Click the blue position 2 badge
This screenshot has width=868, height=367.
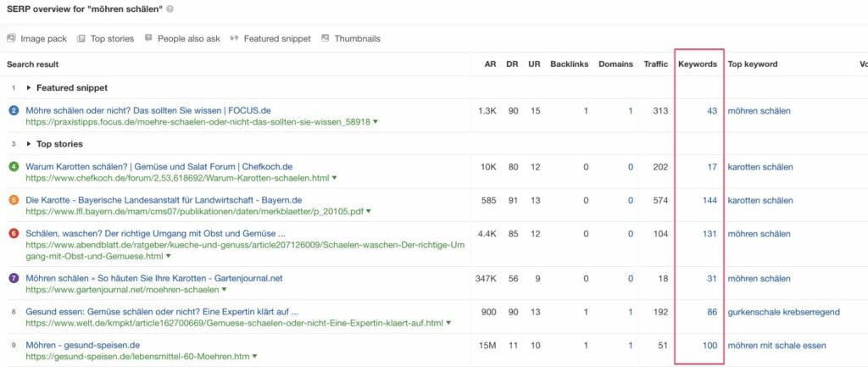point(14,111)
